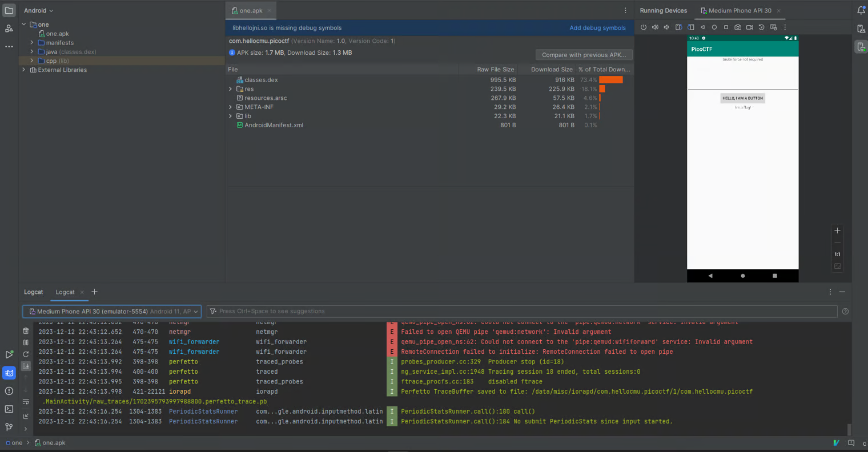Click the Compare with previous APK button
This screenshot has height=452, width=868.
tap(584, 55)
